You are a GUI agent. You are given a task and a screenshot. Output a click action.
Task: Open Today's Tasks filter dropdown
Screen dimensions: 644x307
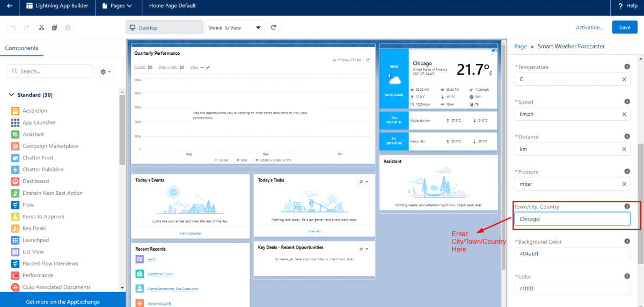click(x=364, y=181)
